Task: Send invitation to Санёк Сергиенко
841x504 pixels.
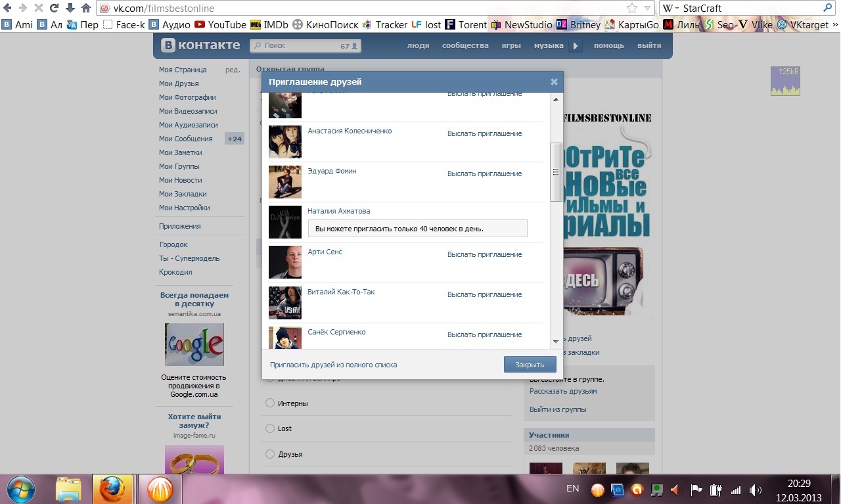Action: (484, 334)
